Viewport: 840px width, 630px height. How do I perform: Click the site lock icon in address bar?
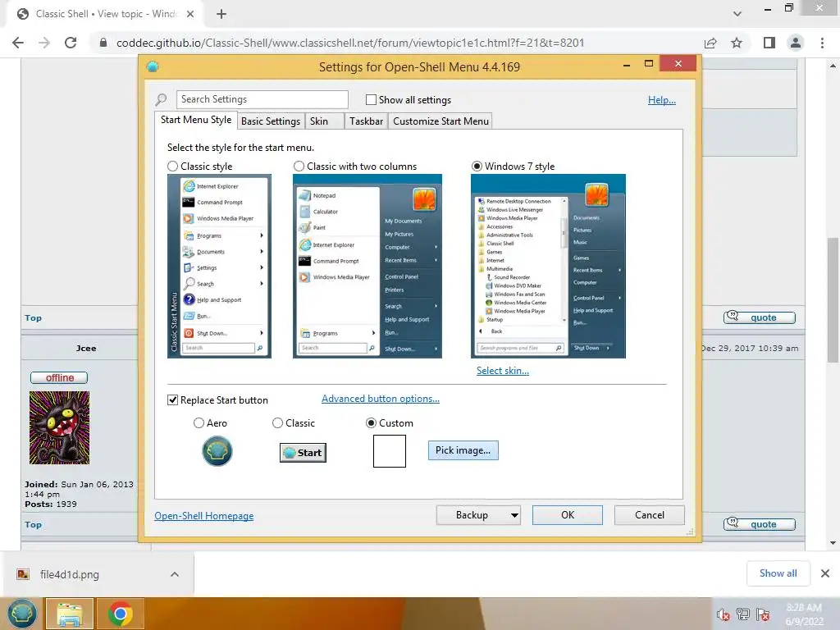pyautogui.click(x=103, y=43)
